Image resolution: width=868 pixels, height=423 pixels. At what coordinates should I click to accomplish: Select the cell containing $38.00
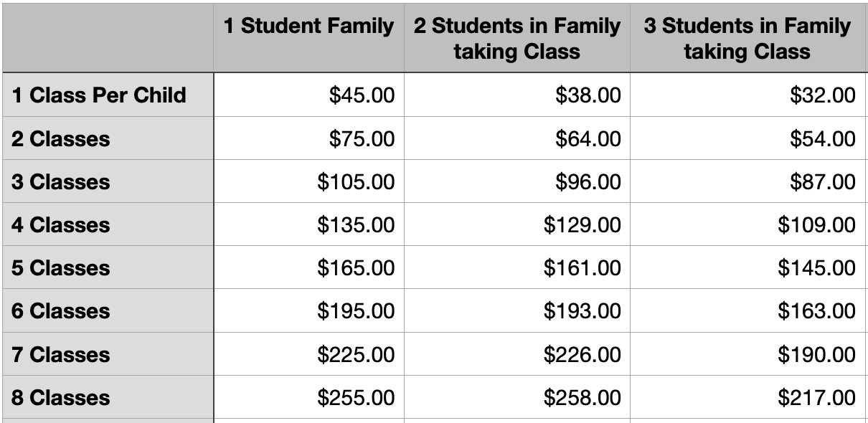(516, 95)
